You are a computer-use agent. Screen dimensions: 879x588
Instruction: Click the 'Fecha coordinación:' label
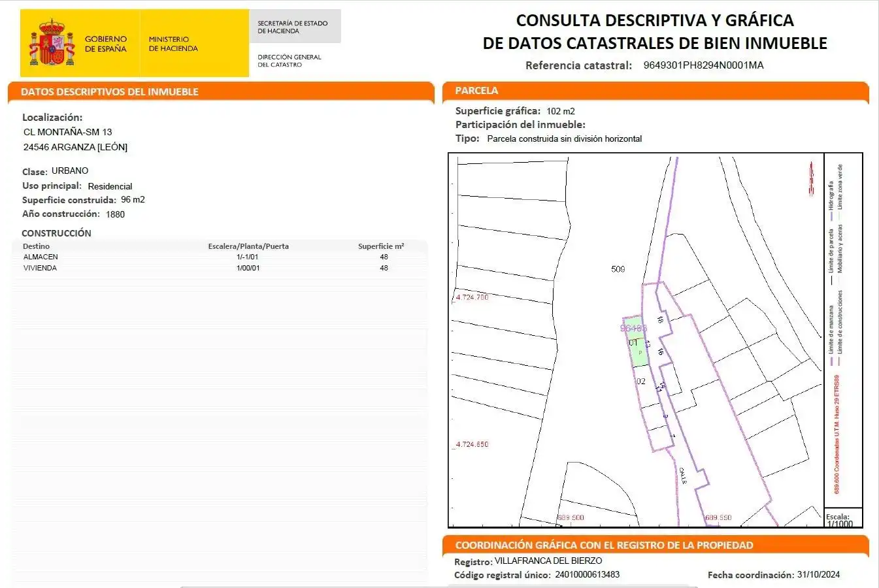click(x=751, y=575)
